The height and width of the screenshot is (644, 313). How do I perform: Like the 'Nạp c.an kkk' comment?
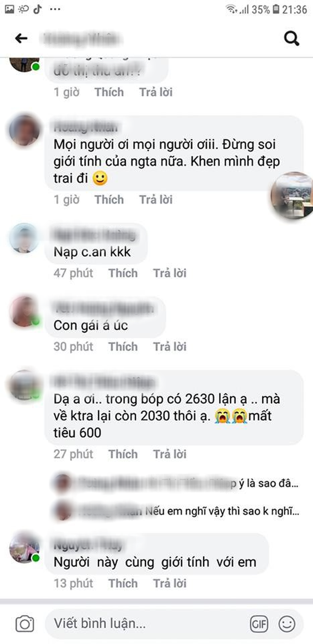123,273
